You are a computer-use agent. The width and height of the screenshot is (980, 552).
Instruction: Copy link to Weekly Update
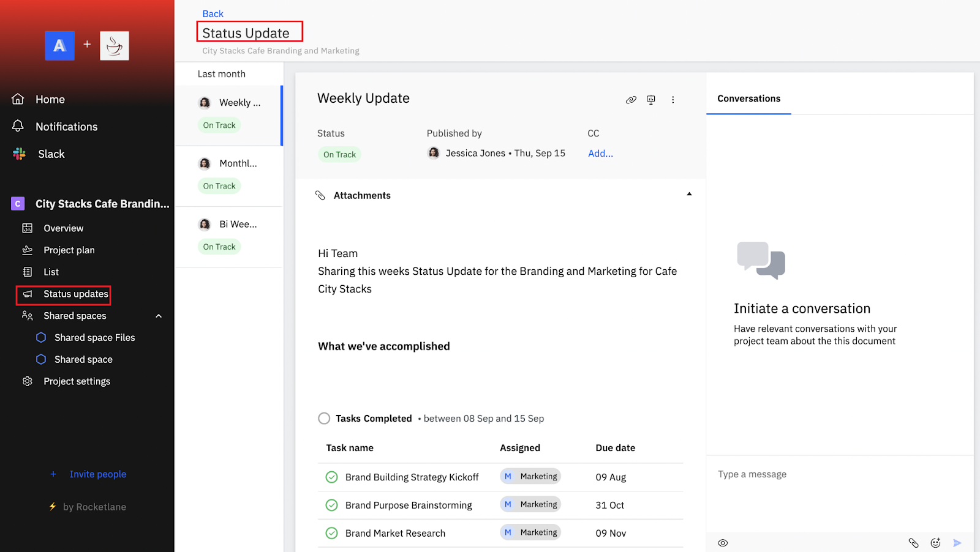click(631, 100)
